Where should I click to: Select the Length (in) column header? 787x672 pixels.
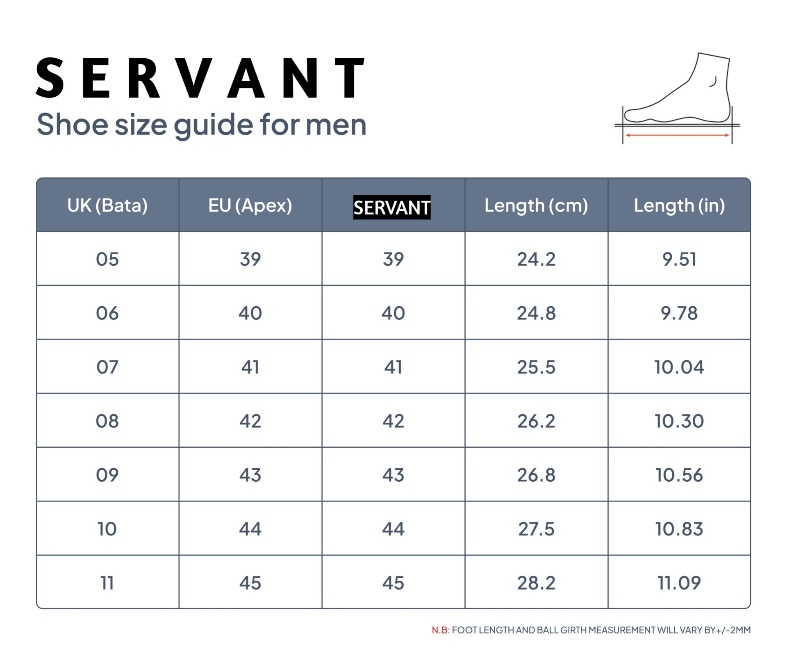click(x=679, y=205)
